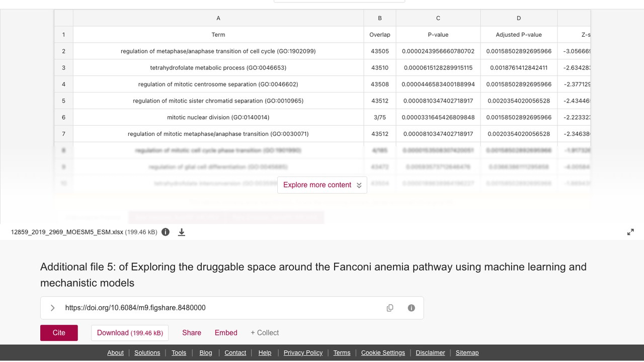This screenshot has height=362, width=644.
Task: Copy the DOI link with the copy icon
Action: 390,308
